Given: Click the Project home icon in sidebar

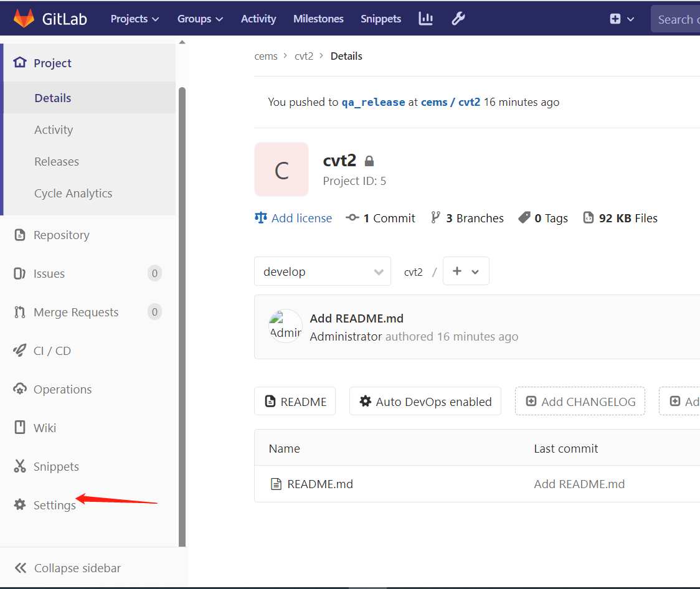Looking at the screenshot, I should click(20, 62).
